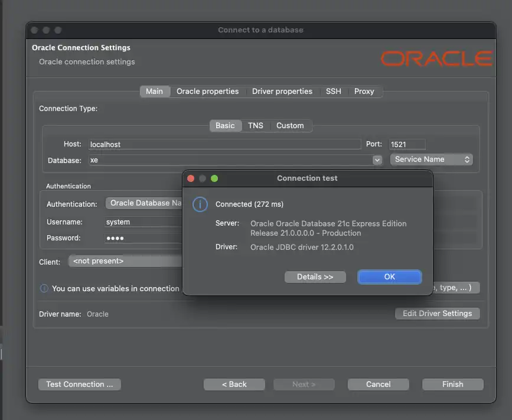512x420 pixels.
Task: Click the green zoom button of Connection test
Action: [214, 178]
